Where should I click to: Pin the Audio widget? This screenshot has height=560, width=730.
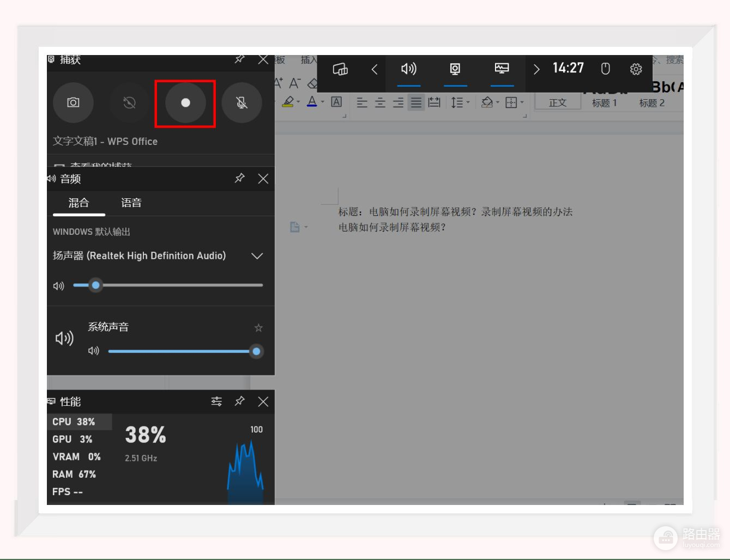point(239,178)
